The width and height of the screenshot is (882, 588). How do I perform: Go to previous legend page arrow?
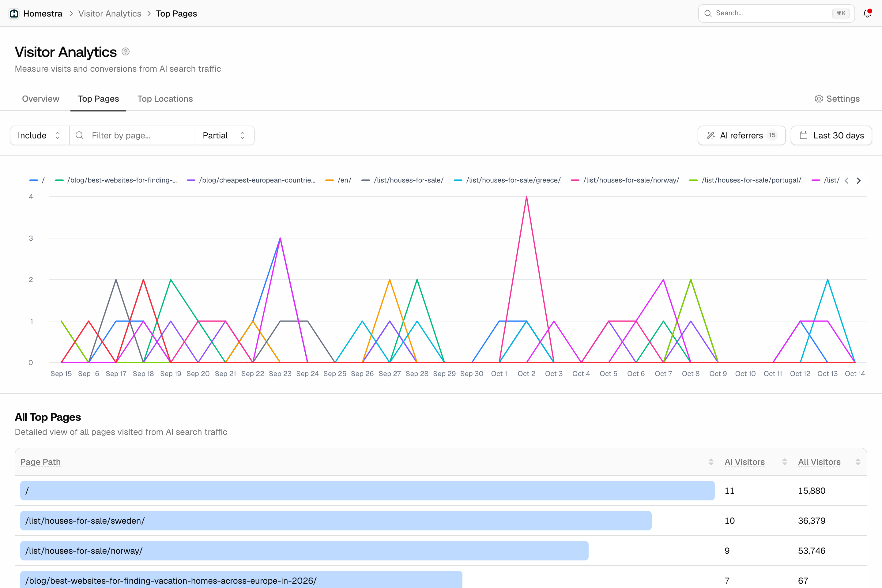coord(847,181)
